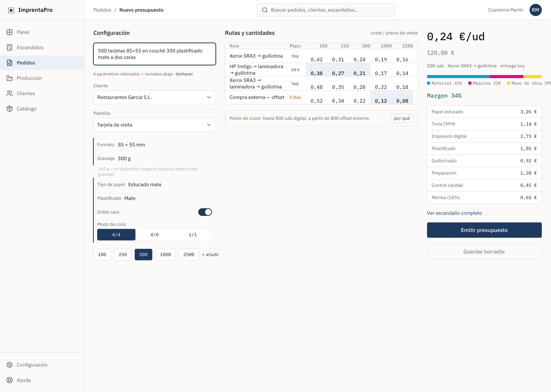This screenshot has height=392, width=551.
Task: Open the Cliente dropdown
Action: click(x=155, y=97)
